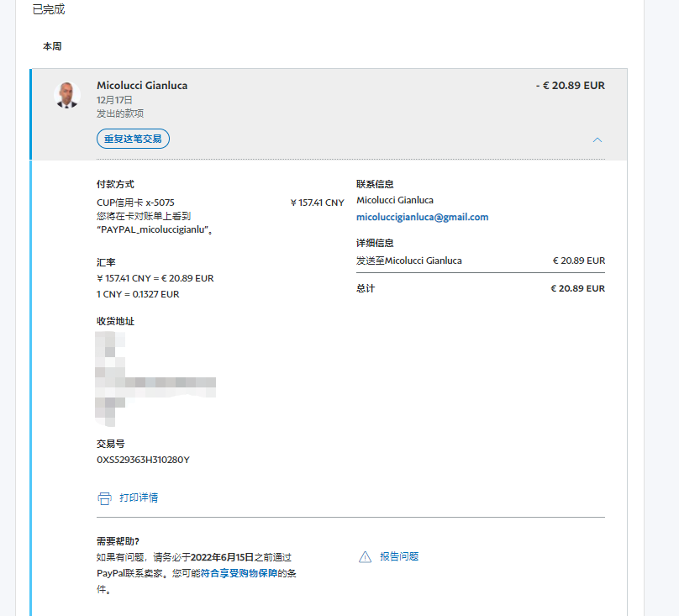
Task: Click the printer icon
Action: [104, 498]
